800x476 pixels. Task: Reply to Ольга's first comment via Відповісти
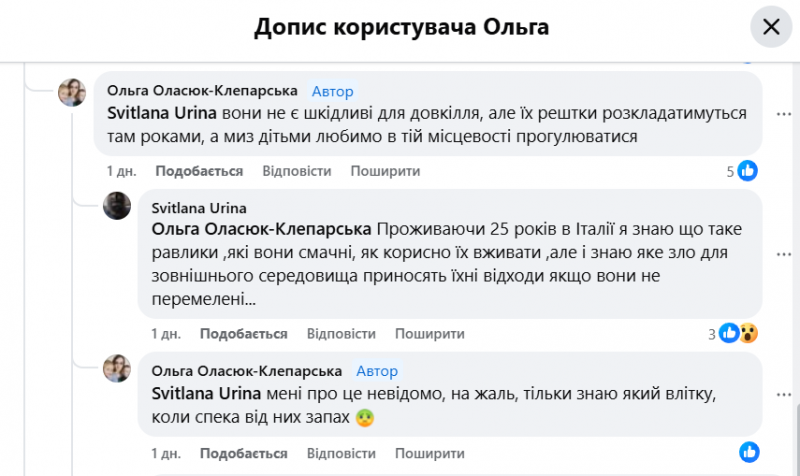[296, 171]
